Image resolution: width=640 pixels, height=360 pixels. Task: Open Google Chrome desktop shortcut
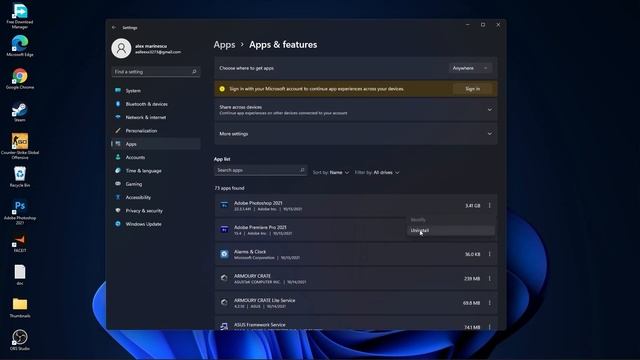click(x=20, y=78)
